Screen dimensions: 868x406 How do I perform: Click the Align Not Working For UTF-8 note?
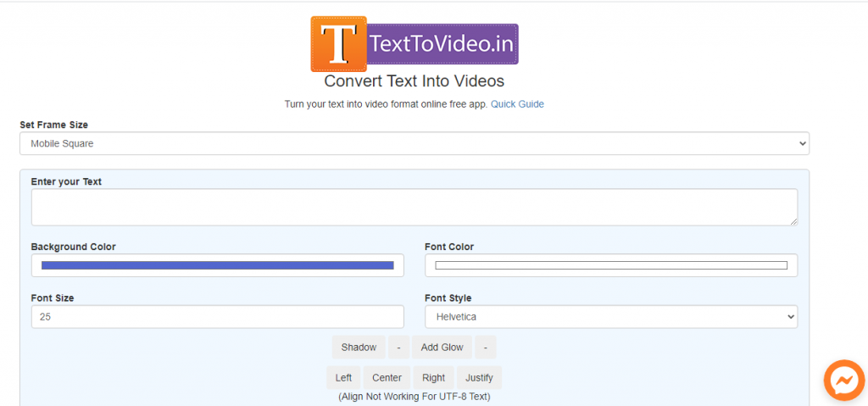click(x=414, y=397)
